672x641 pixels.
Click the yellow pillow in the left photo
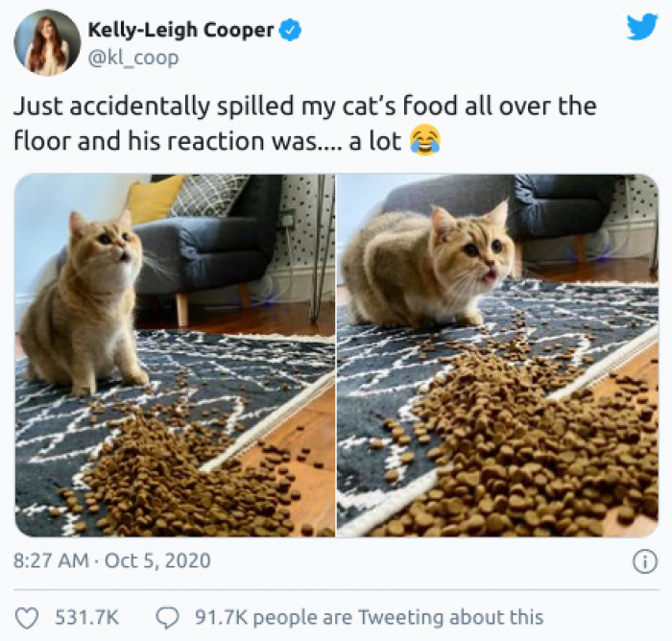point(153,199)
